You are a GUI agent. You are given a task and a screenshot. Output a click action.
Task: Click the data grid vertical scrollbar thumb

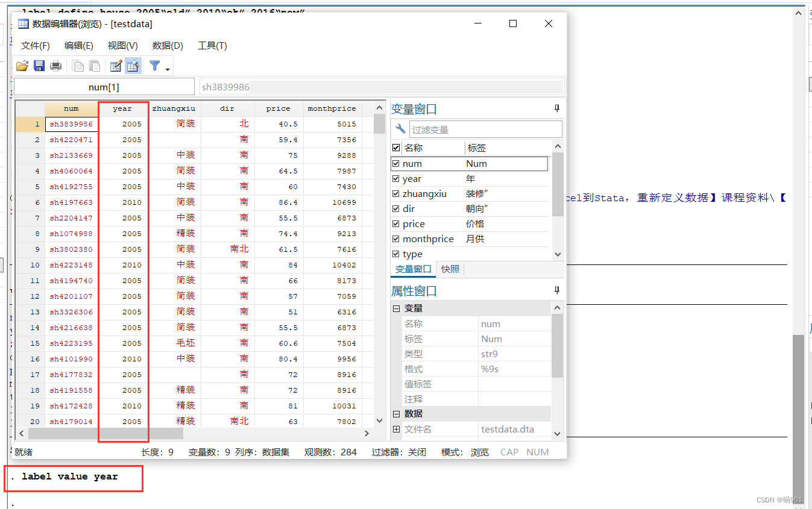click(x=379, y=123)
